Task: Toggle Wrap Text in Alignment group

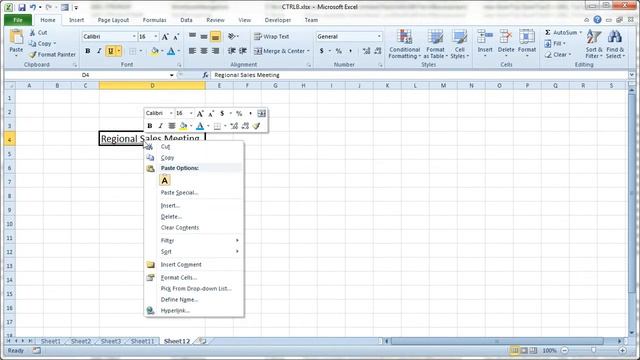Action: [271, 37]
